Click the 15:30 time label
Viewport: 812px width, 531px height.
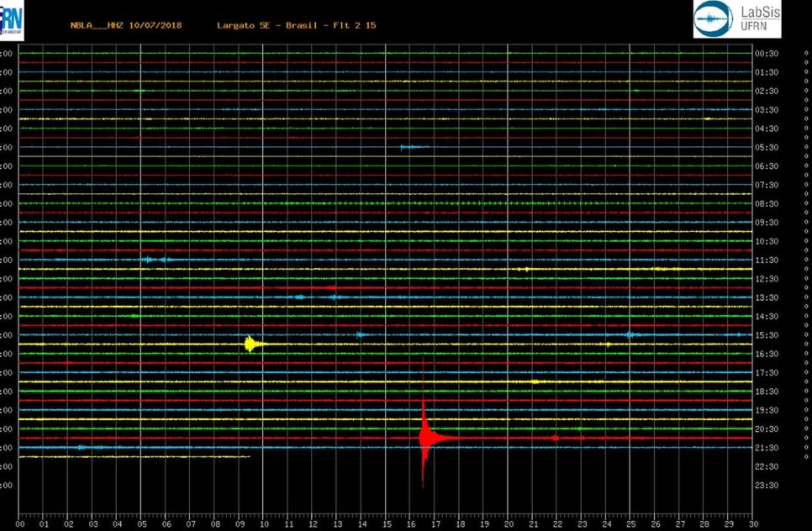(x=767, y=335)
